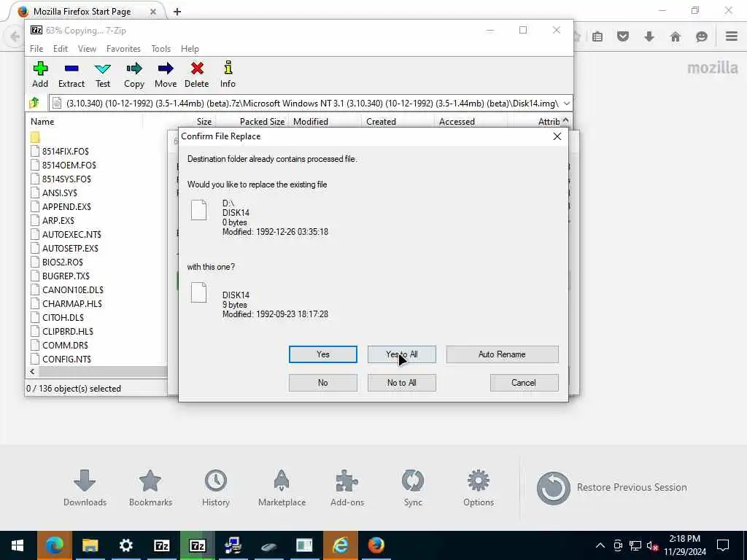The width and height of the screenshot is (747, 560).
Task: Open Windows Start menu
Action: pyautogui.click(x=18, y=545)
